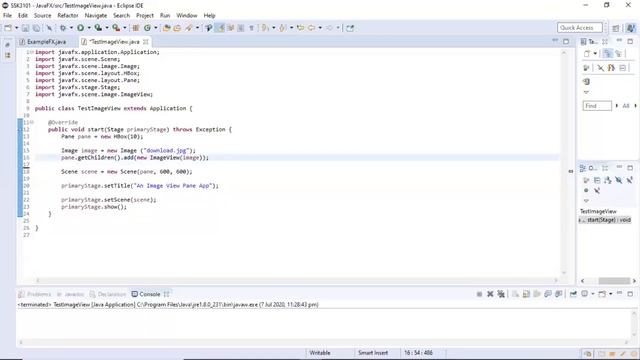Image resolution: width=640 pixels, height=360 pixels.
Task: Click the Search flashlight icon
Action: [x=189, y=28]
